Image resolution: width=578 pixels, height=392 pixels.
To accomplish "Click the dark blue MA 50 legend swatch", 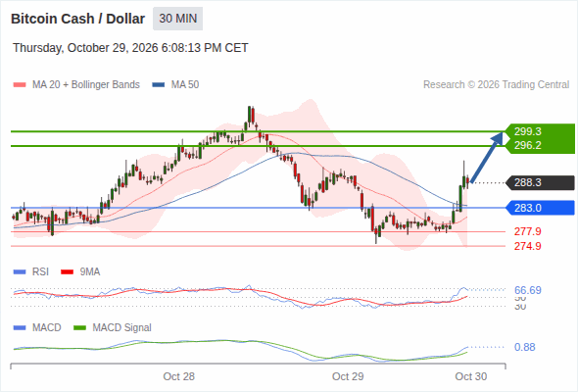I will click(x=159, y=85).
